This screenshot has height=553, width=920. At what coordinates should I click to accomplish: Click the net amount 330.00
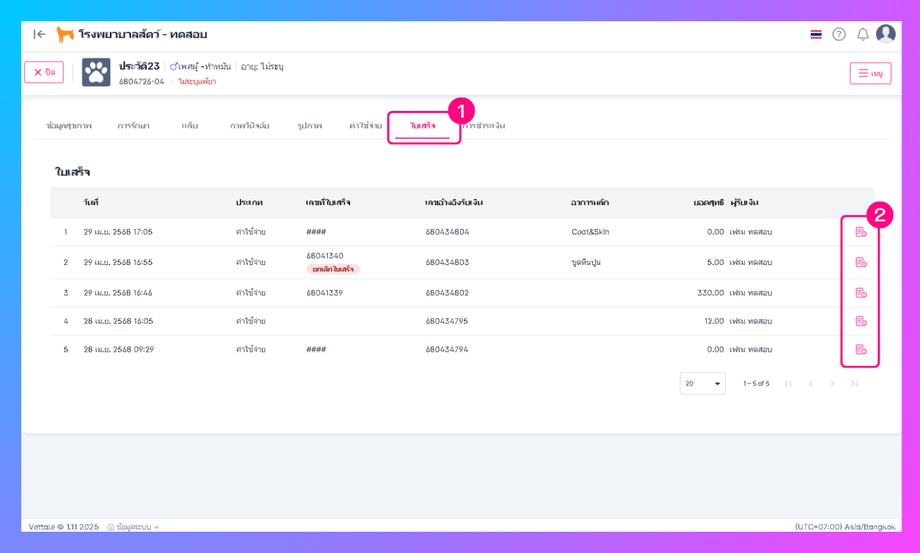click(711, 293)
